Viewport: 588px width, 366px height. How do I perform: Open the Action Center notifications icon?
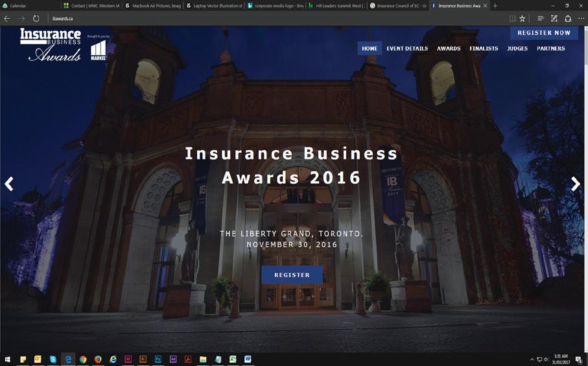(x=579, y=360)
